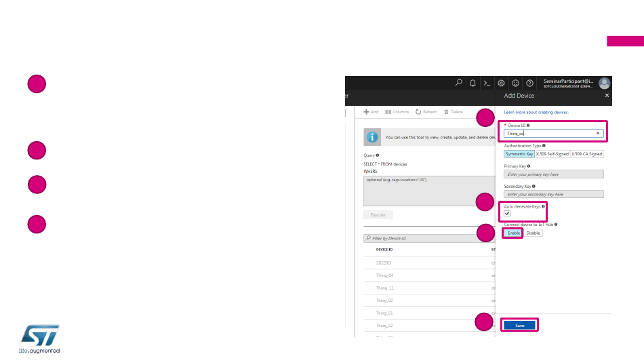Click the Execute button
This screenshot has width=644, height=363.
click(x=378, y=215)
